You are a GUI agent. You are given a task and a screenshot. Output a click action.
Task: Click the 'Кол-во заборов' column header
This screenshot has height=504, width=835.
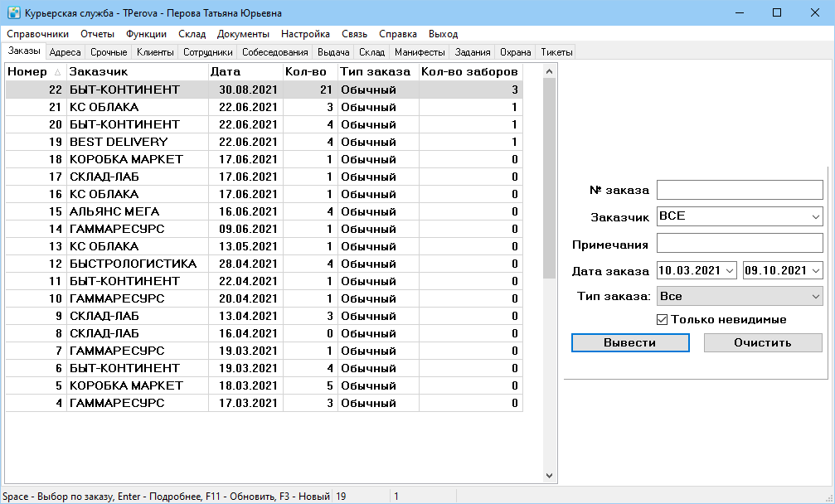pos(471,72)
